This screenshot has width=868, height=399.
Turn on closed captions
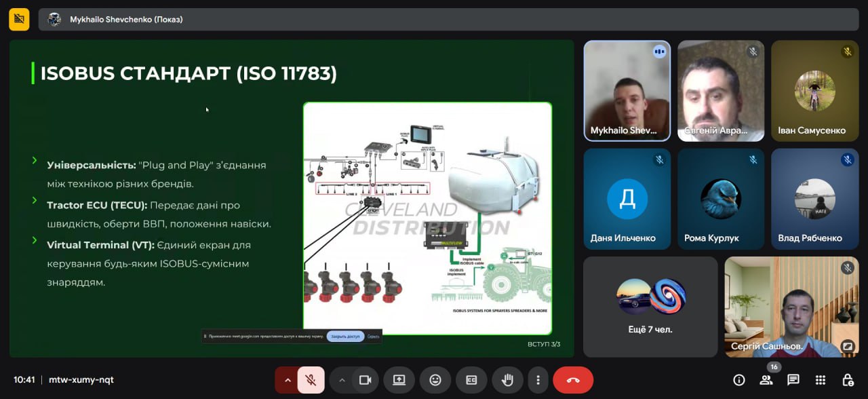click(x=471, y=380)
